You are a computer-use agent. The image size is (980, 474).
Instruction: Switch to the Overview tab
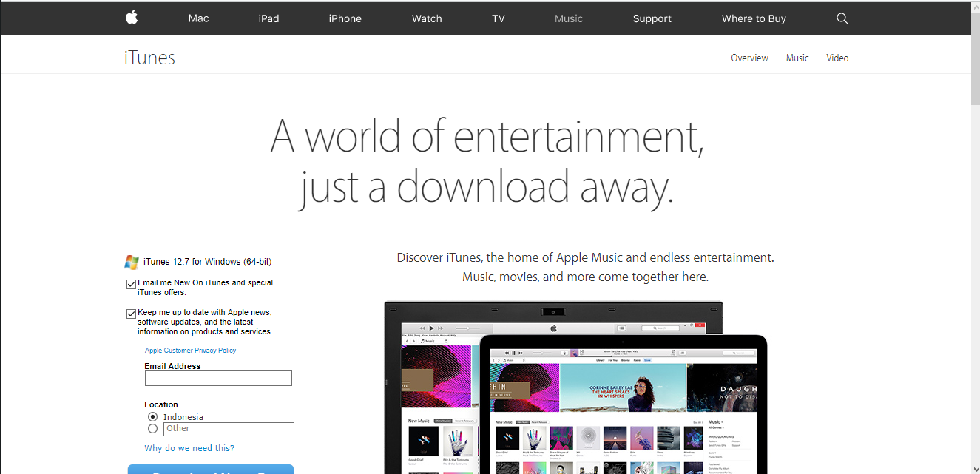(749, 58)
